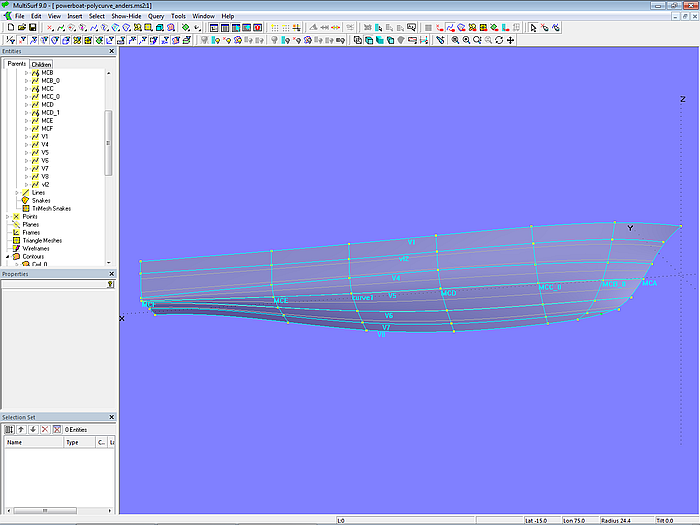Click the Save diskette icon
The width and height of the screenshot is (700, 525).
click(33, 28)
